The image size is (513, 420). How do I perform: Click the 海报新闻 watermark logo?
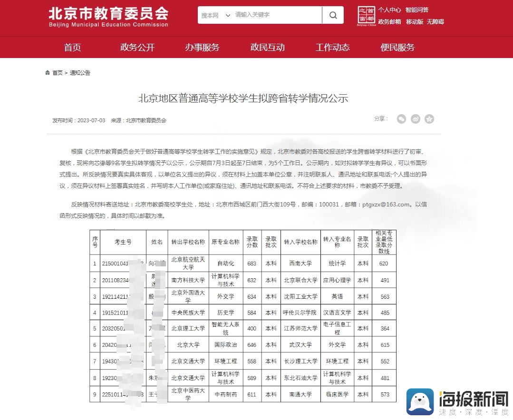456,402
